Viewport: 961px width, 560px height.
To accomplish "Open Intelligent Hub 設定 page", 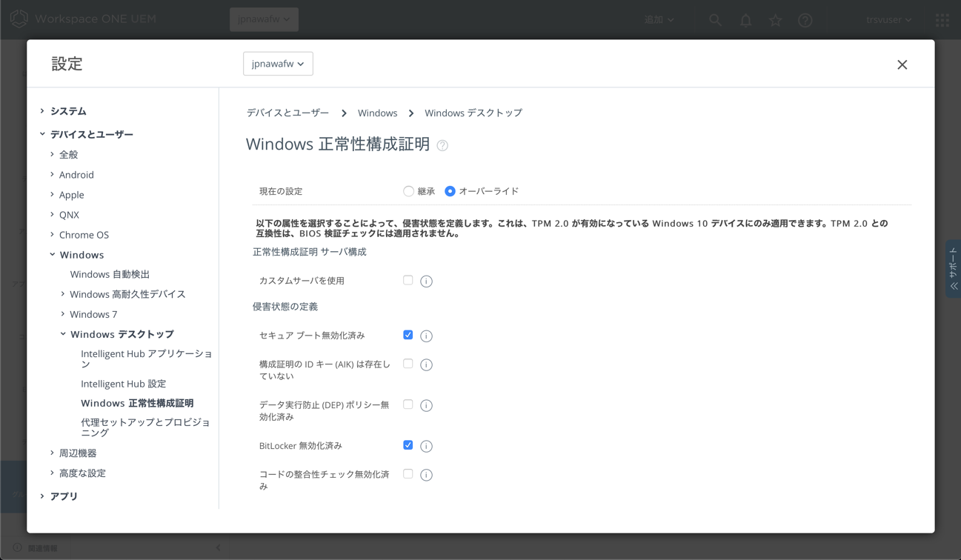I will [123, 384].
